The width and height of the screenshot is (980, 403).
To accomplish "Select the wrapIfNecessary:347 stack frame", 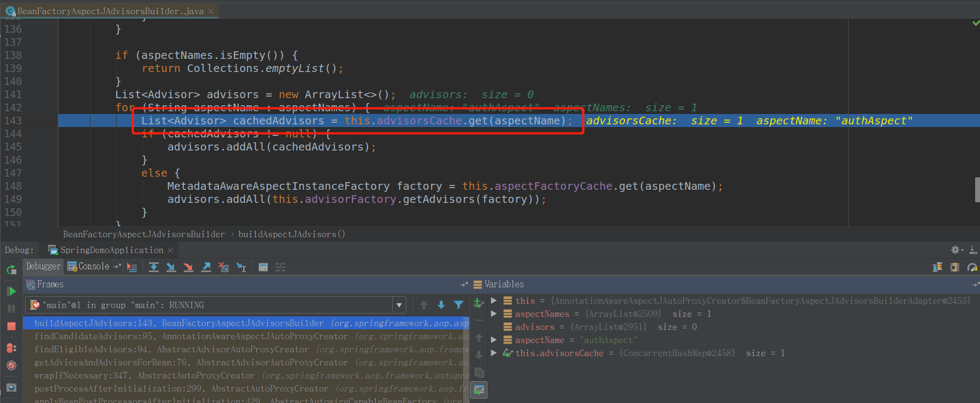I will tap(246, 376).
